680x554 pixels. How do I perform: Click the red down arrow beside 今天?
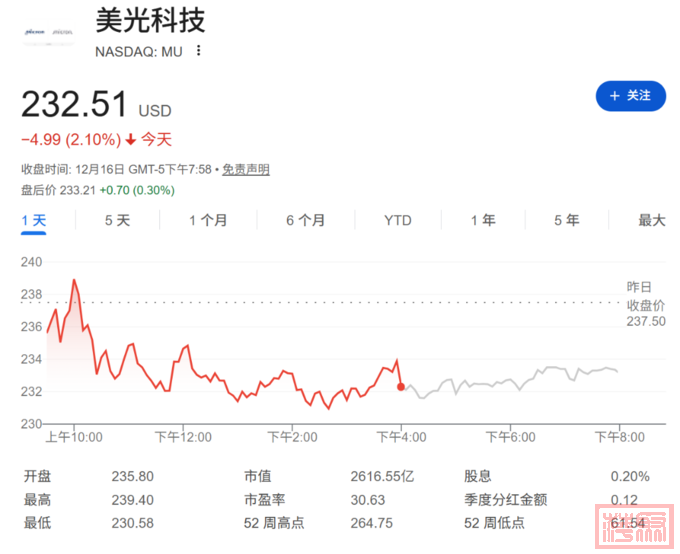point(130,140)
